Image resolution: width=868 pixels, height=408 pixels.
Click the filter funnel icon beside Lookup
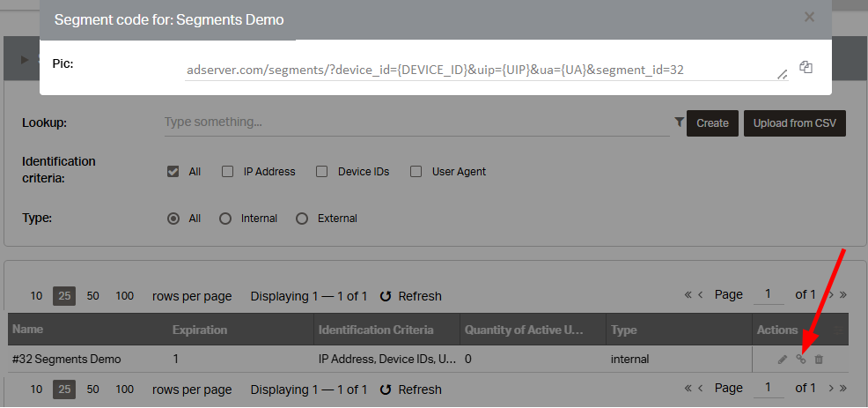680,122
